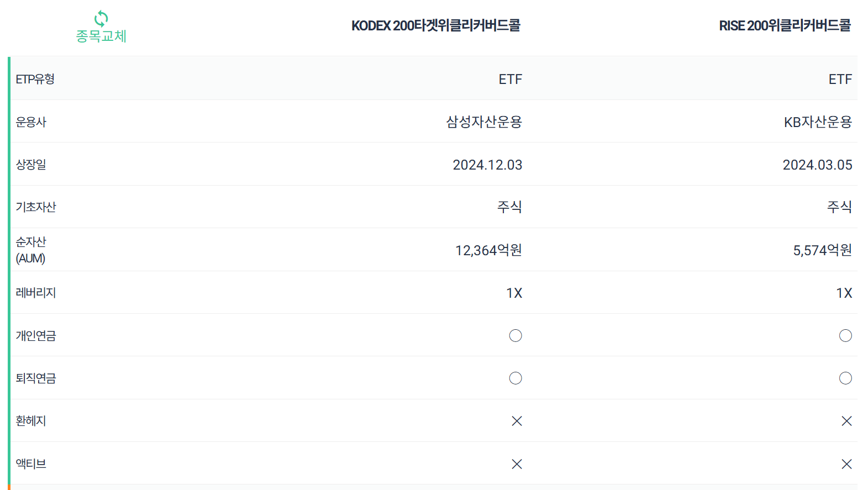The width and height of the screenshot is (868, 490).
Task: Open KODEX 200타겟위클리커버드콜 column header
Action: (x=436, y=25)
